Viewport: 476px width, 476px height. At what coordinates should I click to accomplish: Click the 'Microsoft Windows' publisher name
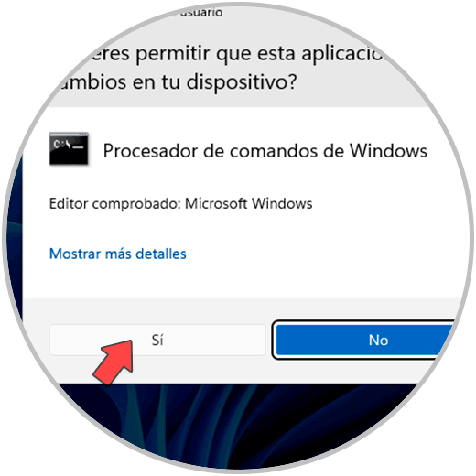point(249,203)
